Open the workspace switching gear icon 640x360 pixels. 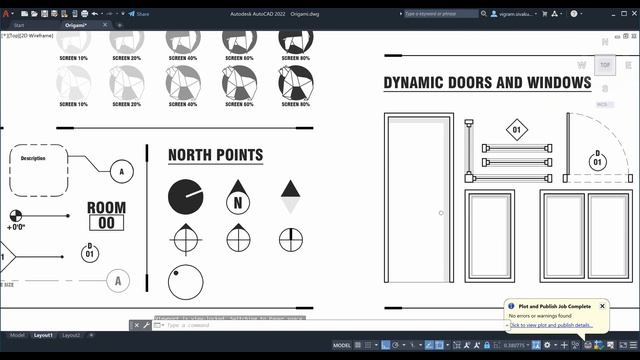point(547,345)
